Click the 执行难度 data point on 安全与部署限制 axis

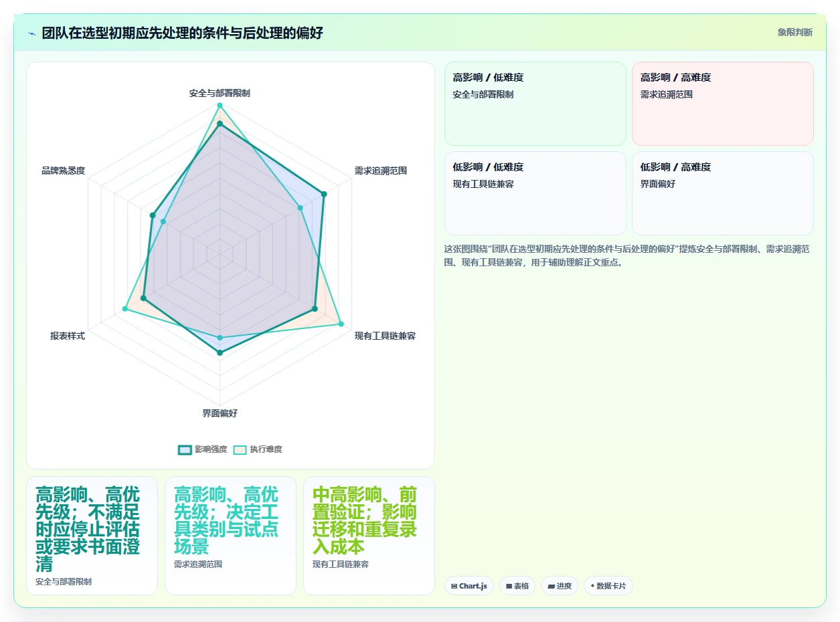(220, 106)
